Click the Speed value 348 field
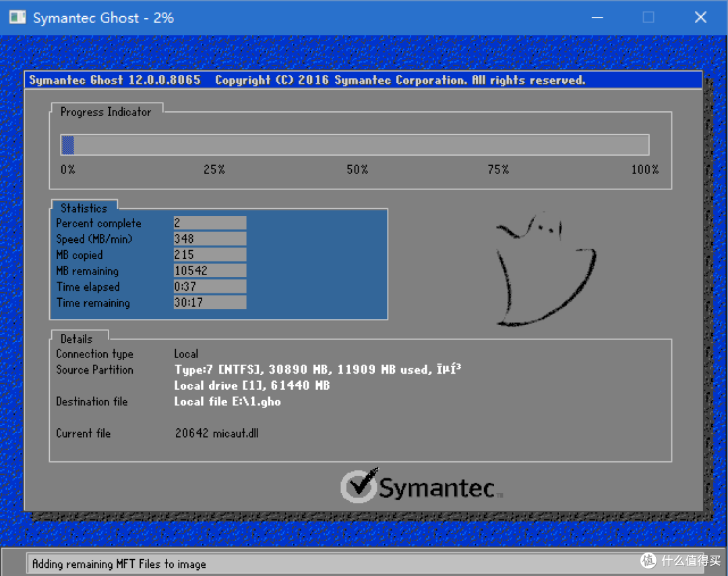This screenshot has height=576, width=728. [210, 239]
